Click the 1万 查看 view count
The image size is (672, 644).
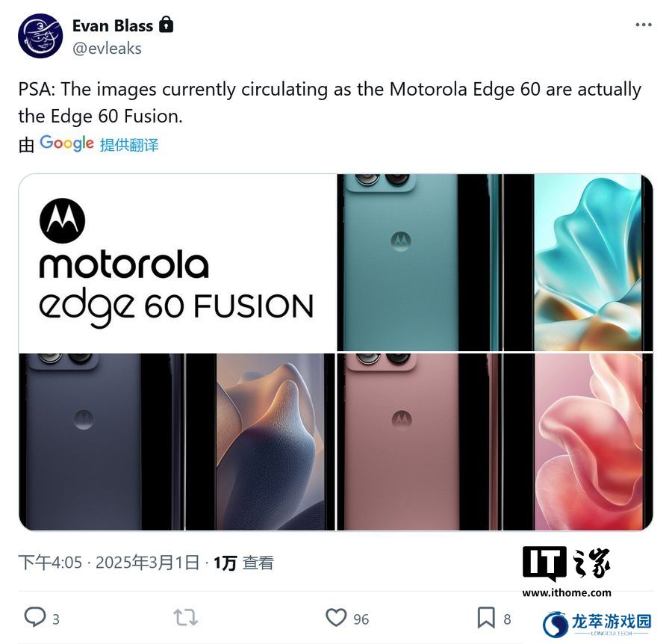[x=243, y=563]
